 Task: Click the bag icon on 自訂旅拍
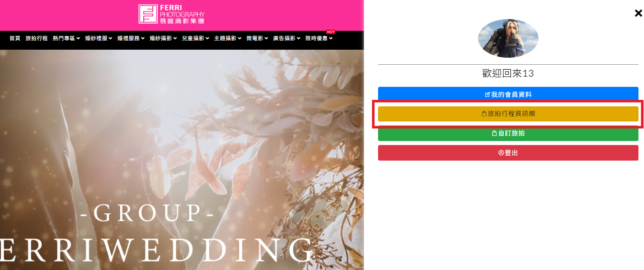click(x=494, y=133)
